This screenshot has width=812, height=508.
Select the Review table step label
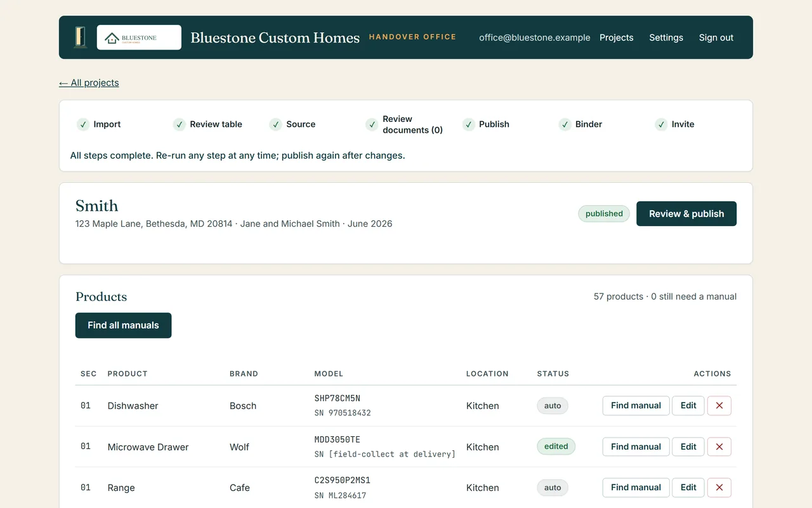pyautogui.click(x=216, y=124)
